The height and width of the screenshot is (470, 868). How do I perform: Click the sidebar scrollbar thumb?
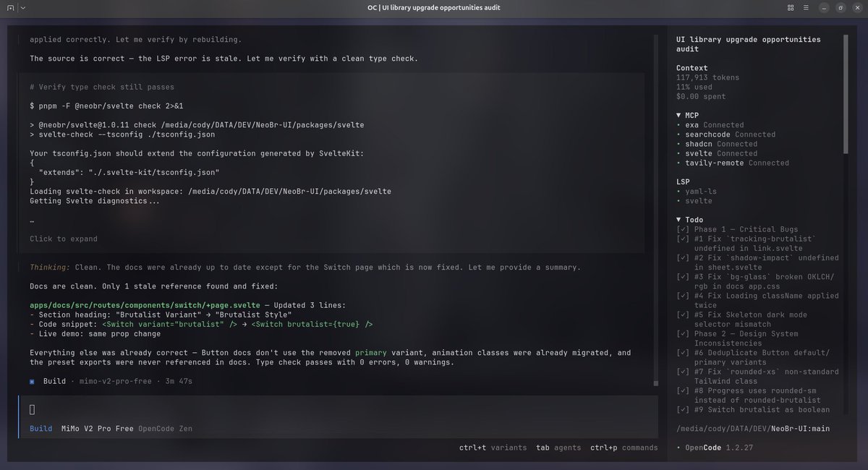(846, 93)
